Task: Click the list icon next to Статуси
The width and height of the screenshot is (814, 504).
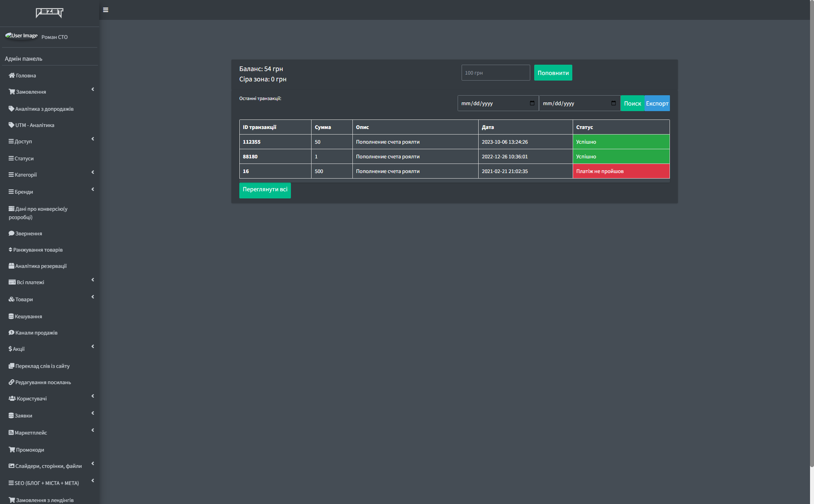Action: (x=11, y=158)
